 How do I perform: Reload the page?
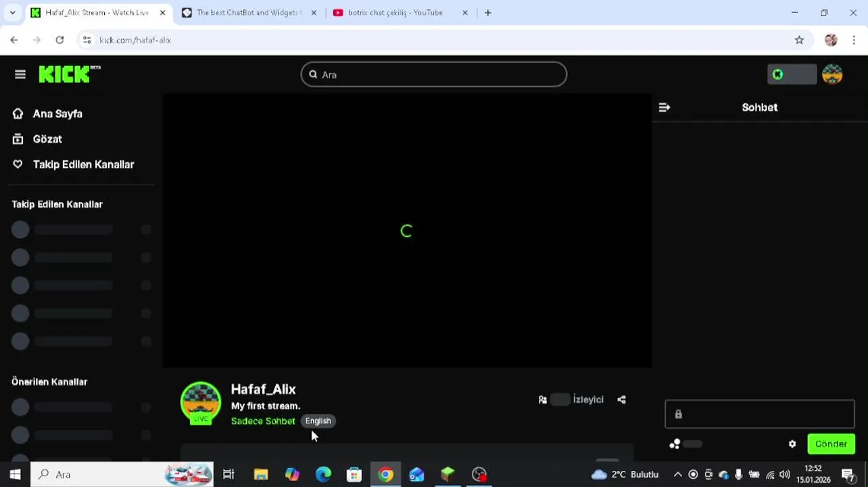click(59, 40)
